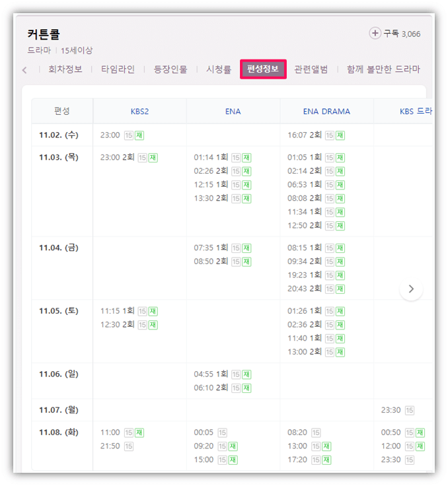Open the 관련앨범 tab
This screenshot has width=448, height=486.
311,69
